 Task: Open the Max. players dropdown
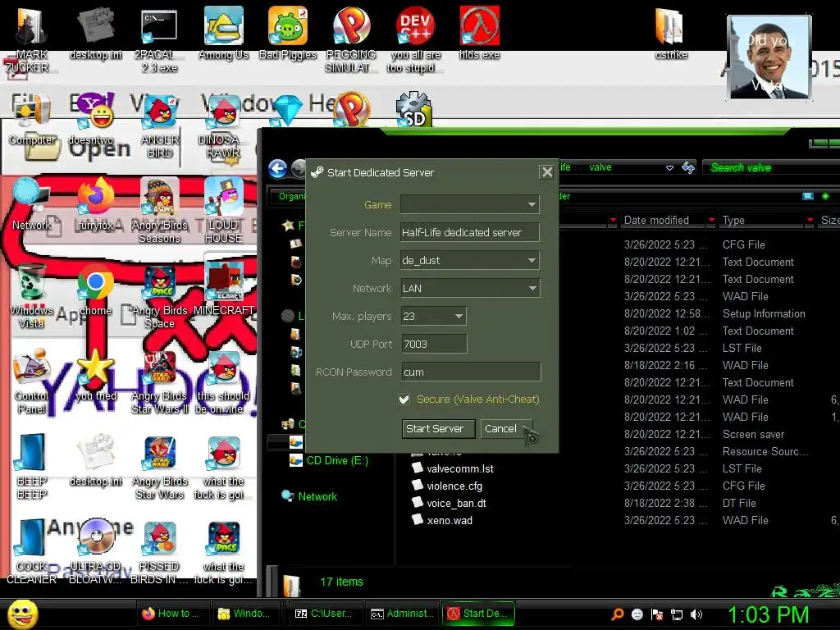(433, 316)
